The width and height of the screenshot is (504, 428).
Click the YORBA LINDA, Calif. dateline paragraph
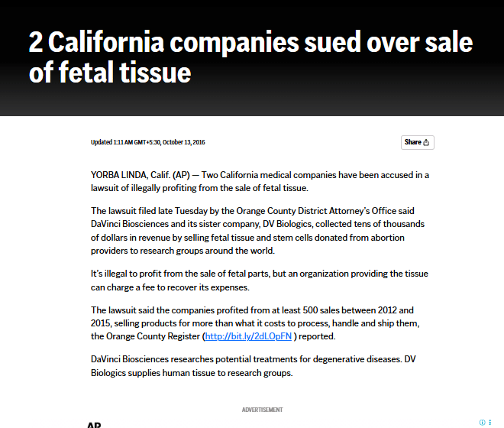click(260, 181)
